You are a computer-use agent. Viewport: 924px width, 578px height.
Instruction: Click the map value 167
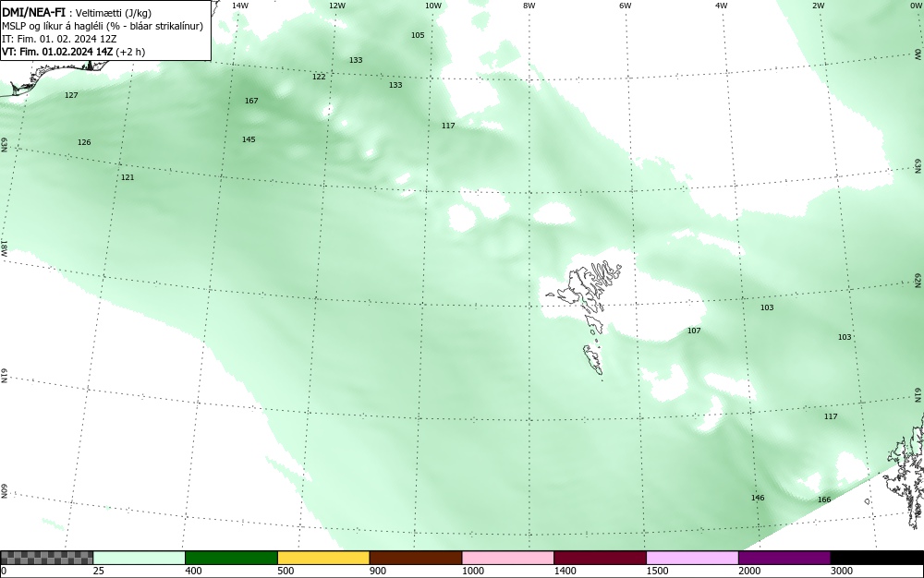tap(251, 101)
